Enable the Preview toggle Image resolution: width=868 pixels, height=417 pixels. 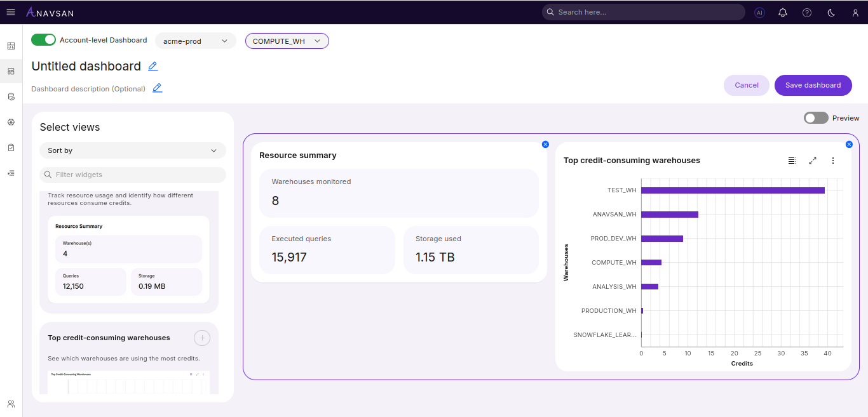tap(816, 118)
